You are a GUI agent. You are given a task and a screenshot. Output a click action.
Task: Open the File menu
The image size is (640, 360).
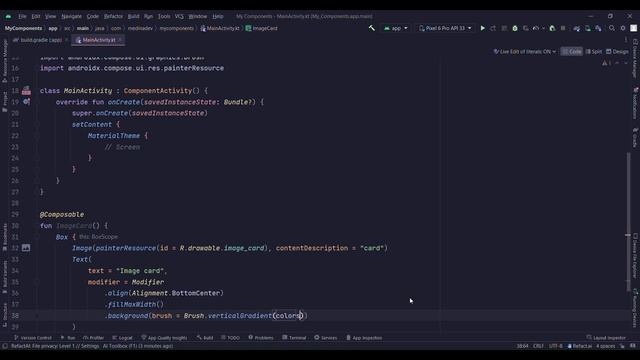pos(22,16)
